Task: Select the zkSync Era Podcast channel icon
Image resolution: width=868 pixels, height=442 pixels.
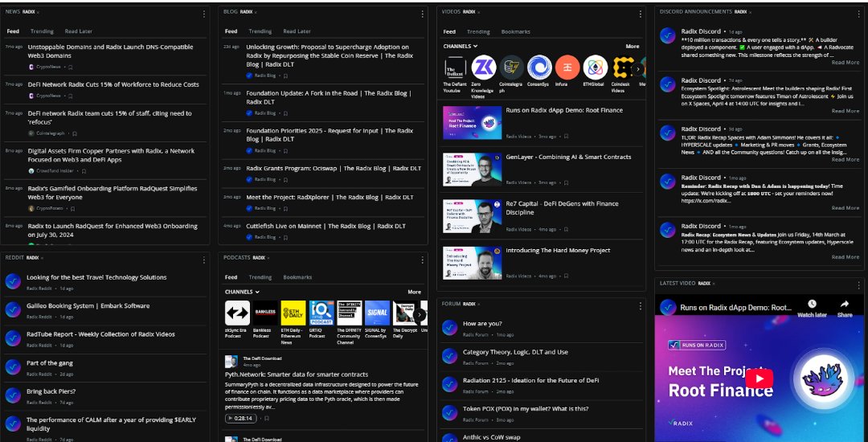Action: pyautogui.click(x=237, y=313)
